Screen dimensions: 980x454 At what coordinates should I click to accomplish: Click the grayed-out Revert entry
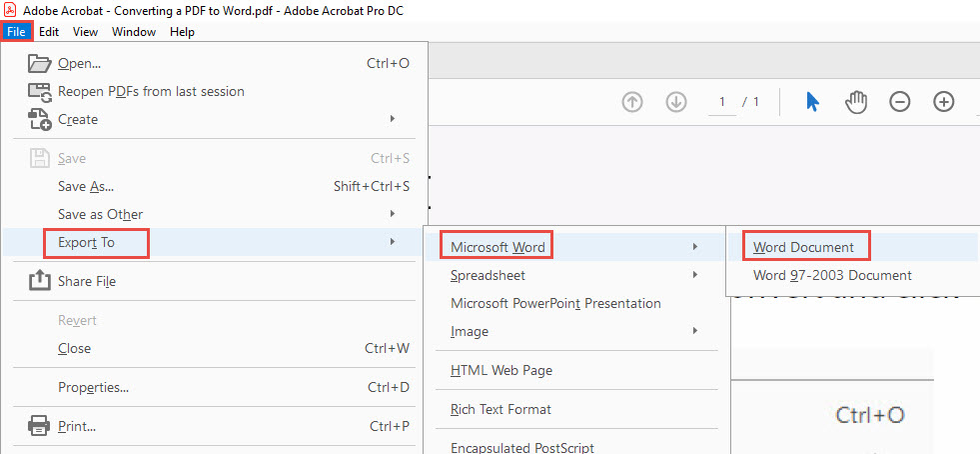[78, 320]
